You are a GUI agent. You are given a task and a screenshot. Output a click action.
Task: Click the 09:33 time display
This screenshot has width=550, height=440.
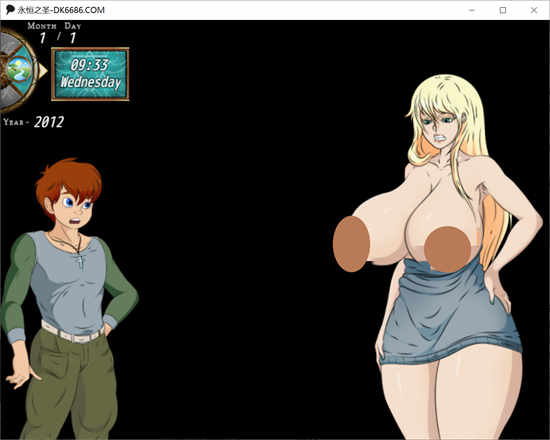89,65
